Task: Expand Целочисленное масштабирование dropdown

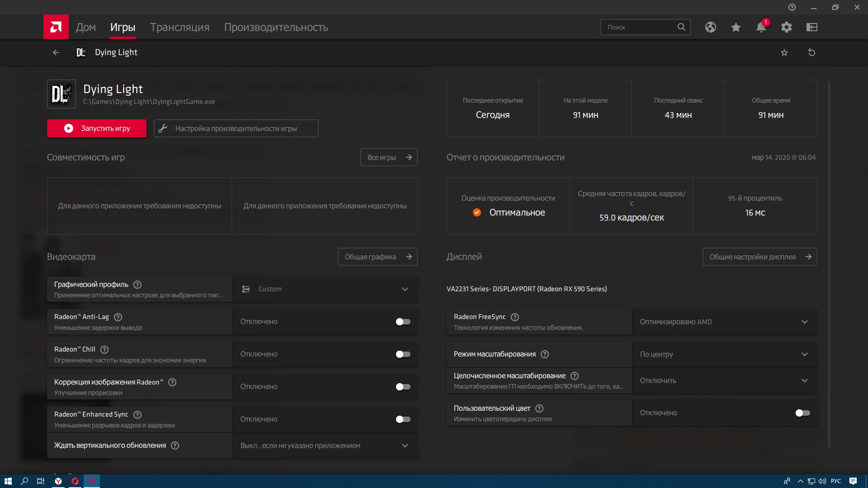Action: coord(725,380)
